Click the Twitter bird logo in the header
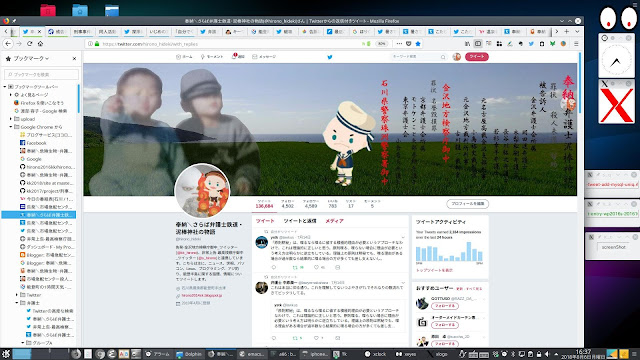 tap(330, 57)
